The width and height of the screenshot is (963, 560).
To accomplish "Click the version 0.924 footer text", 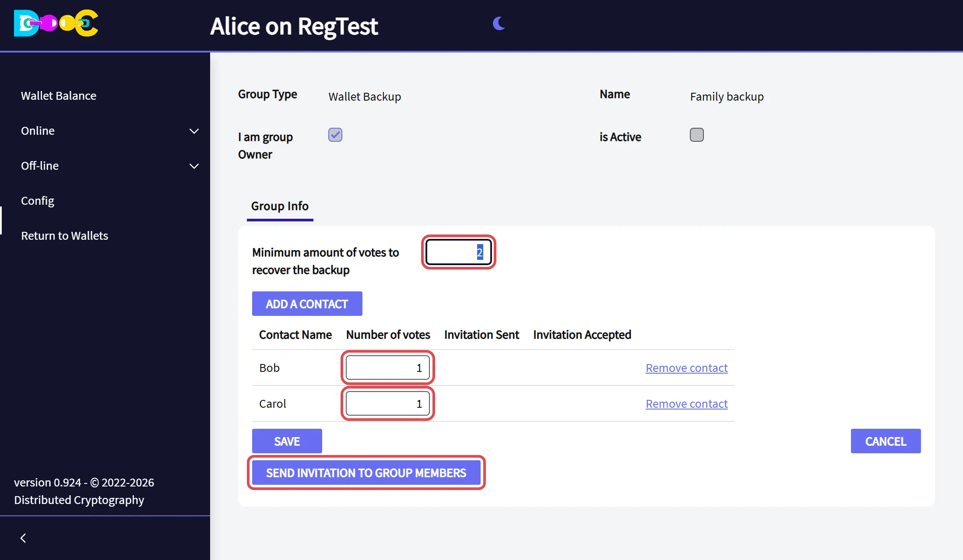I will coord(84,491).
